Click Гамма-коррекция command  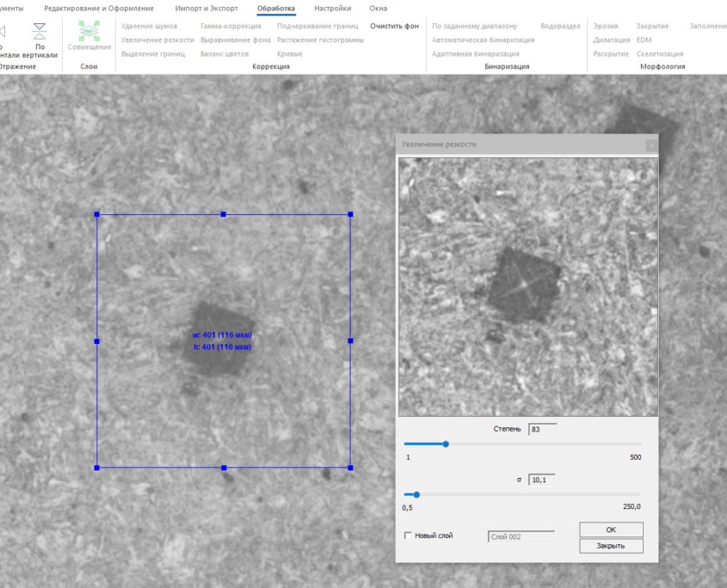231,26
